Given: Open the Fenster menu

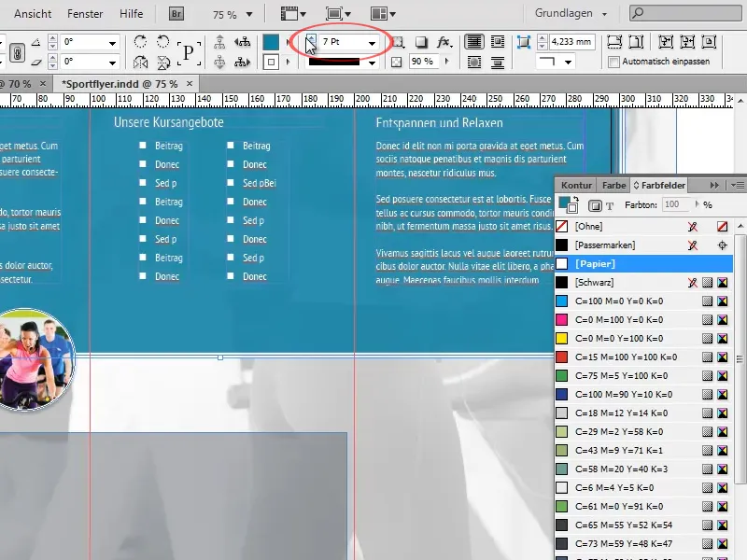Looking at the screenshot, I should coord(85,14).
